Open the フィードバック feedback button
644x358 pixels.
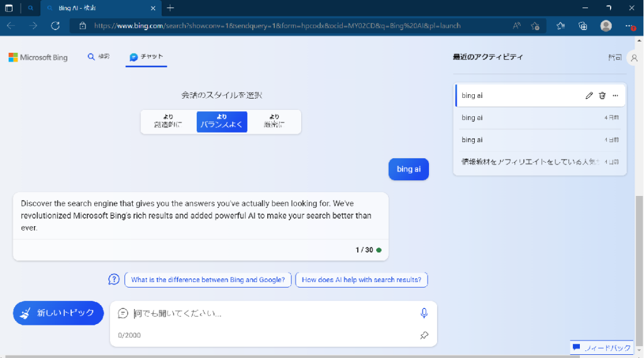click(602, 348)
